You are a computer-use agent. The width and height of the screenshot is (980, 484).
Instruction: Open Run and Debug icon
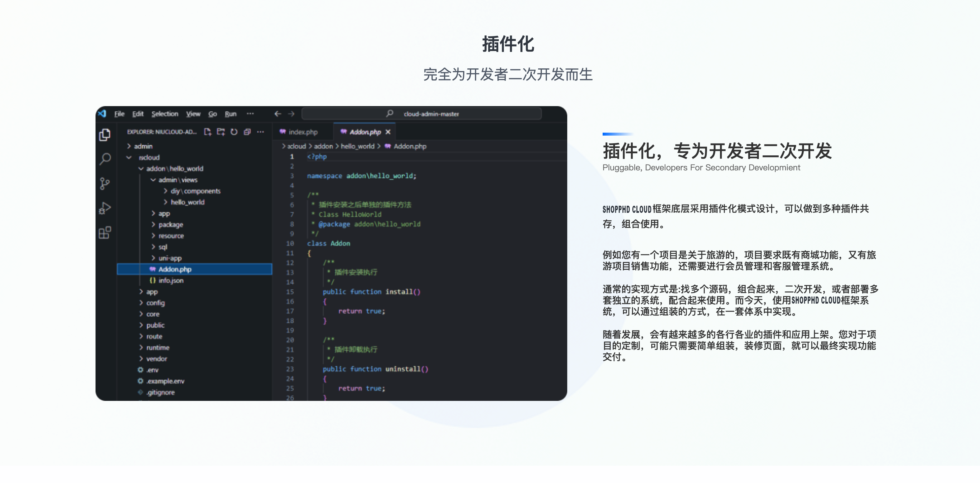coord(105,208)
